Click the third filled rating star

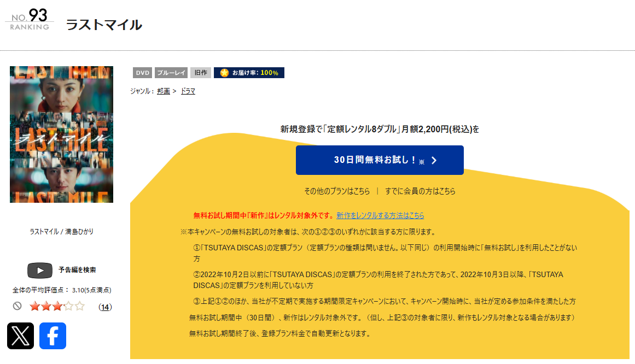pos(57,307)
